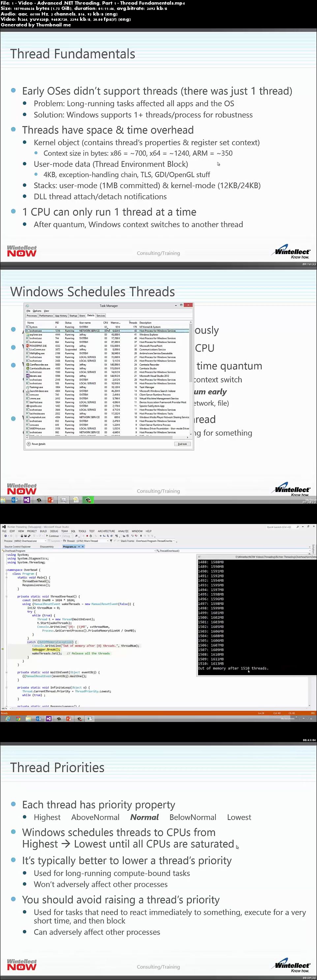
Task: Click Visual Studio icon in taskbar under Task Manager slide
Action: (x=27, y=500)
